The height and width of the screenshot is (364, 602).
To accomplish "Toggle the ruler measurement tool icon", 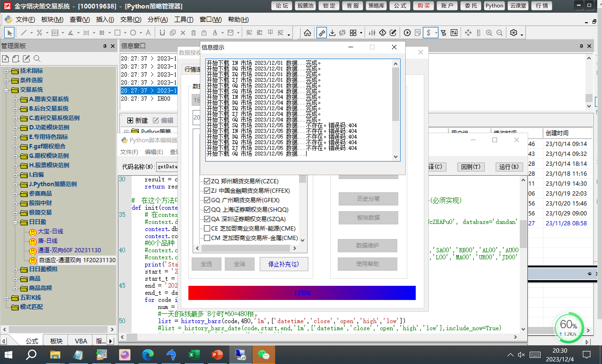I will [x=321, y=33].
